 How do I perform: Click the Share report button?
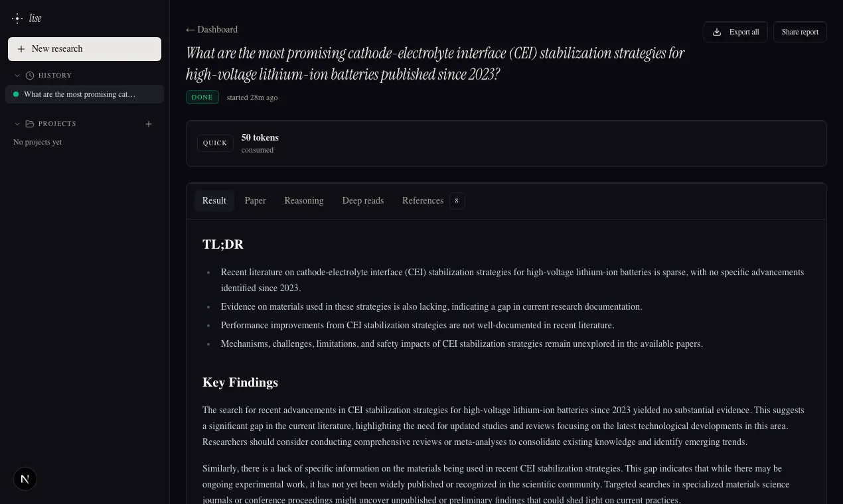tap(800, 32)
